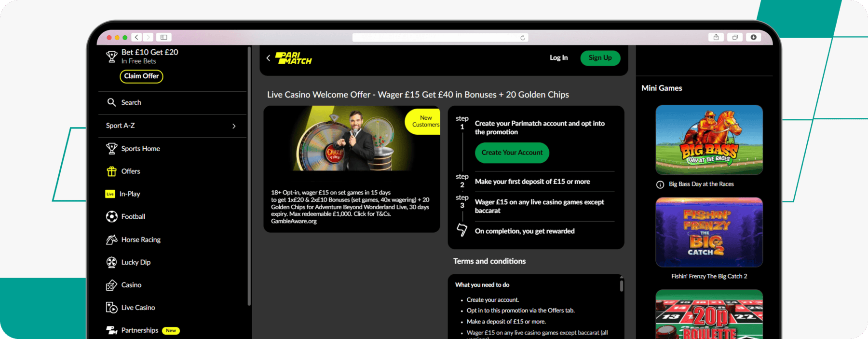Click the promo terms text with GambleAware.org

tap(350, 207)
